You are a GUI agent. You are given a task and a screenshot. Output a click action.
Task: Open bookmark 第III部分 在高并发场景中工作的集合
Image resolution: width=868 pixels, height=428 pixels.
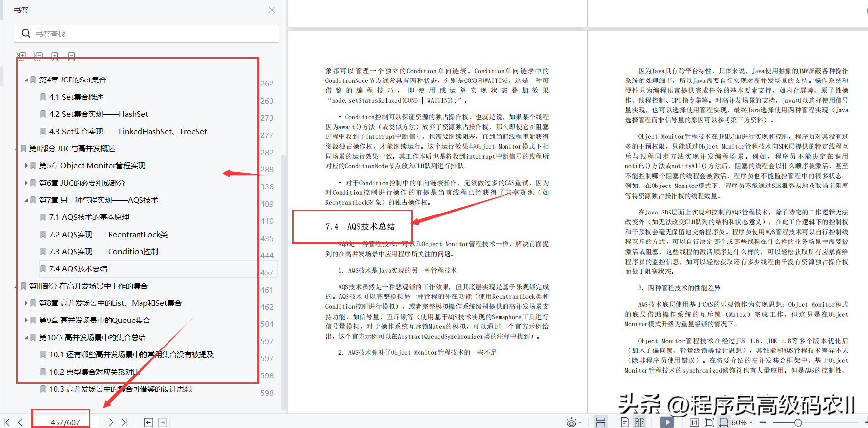88,286
